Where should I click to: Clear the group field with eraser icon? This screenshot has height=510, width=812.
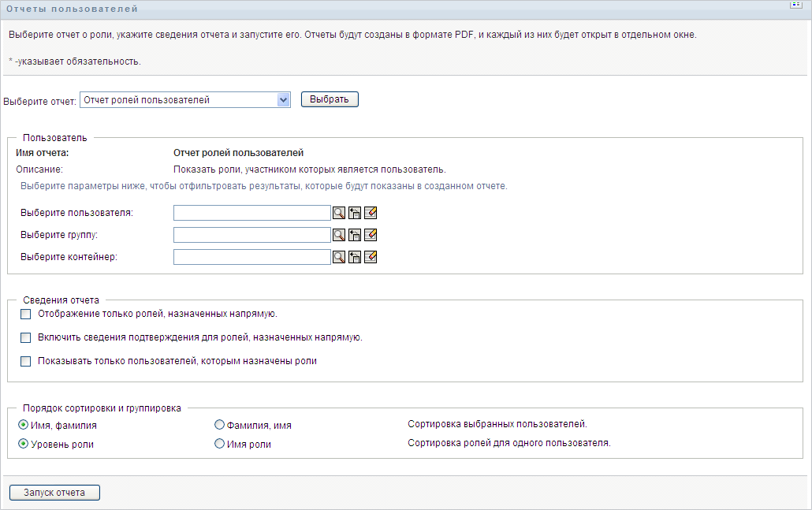click(x=371, y=235)
